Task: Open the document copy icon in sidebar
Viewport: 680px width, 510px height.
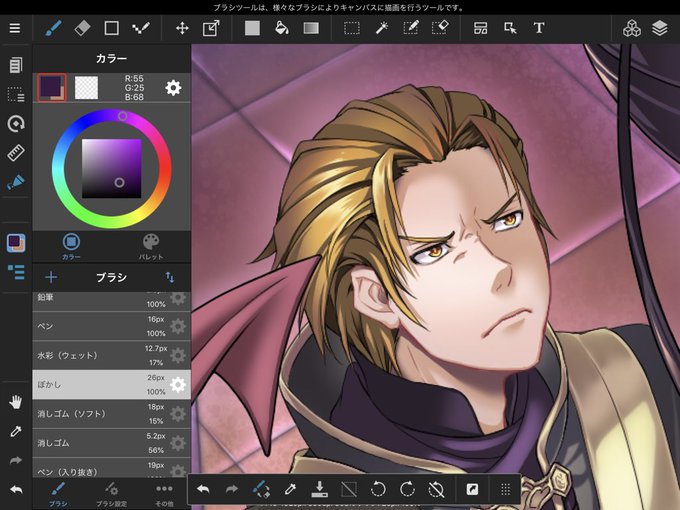Action: tap(16, 65)
